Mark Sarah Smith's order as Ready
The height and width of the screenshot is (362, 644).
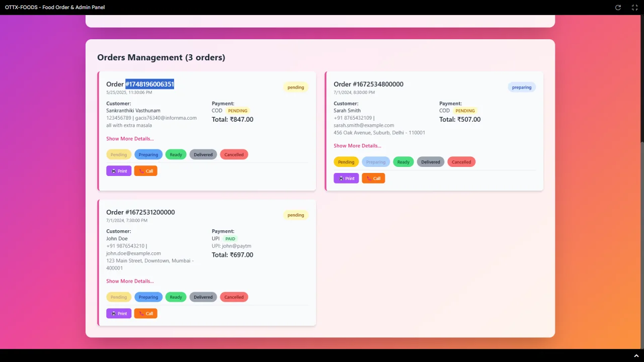point(404,162)
